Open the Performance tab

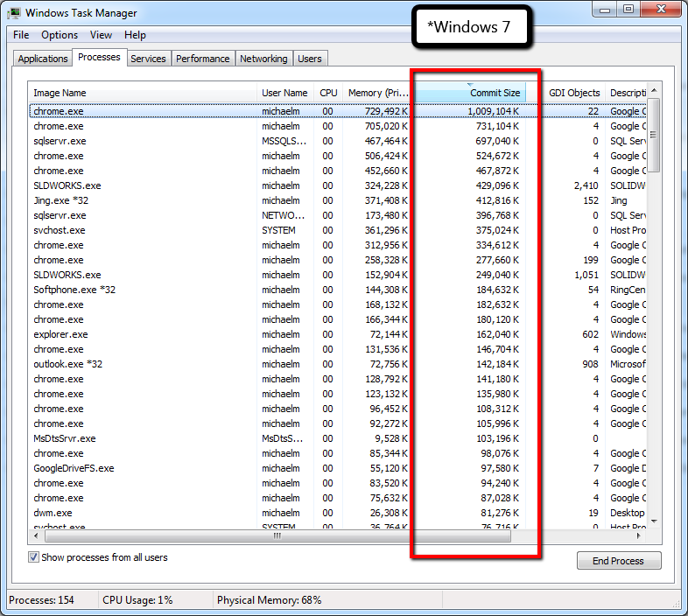[203, 59]
